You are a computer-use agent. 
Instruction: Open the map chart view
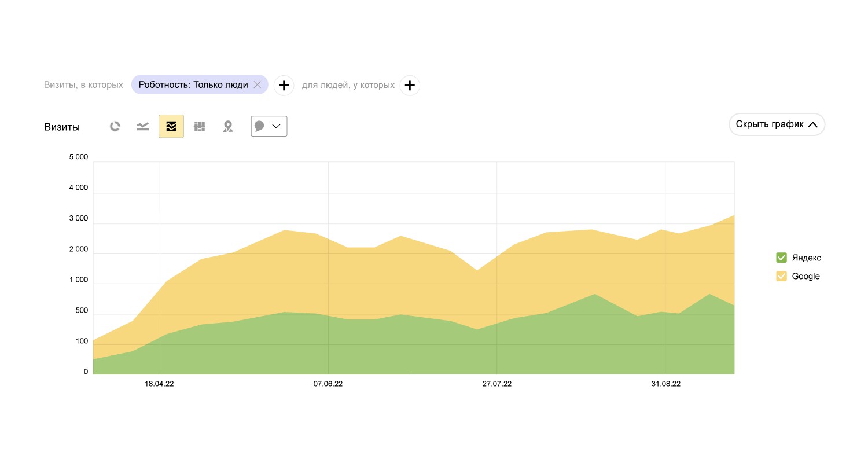point(228,126)
